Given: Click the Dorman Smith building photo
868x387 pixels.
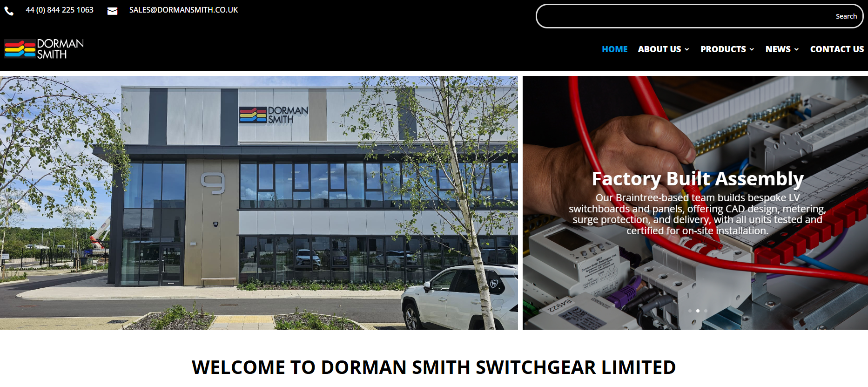Looking at the screenshot, I should pos(259,203).
